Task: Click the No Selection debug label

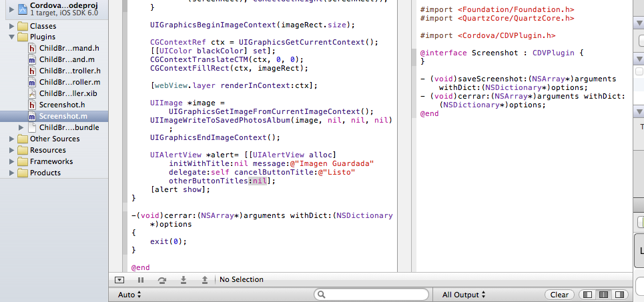Action: tap(241, 280)
